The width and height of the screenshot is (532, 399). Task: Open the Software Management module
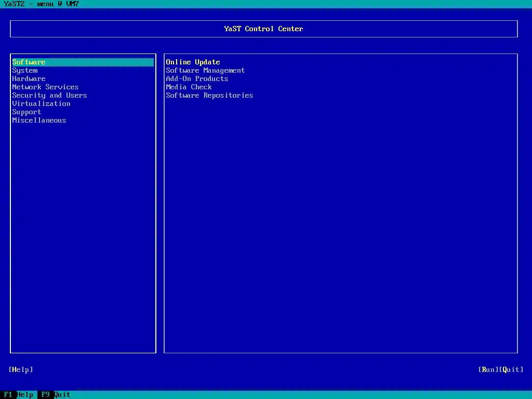pyautogui.click(x=205, y=71)
